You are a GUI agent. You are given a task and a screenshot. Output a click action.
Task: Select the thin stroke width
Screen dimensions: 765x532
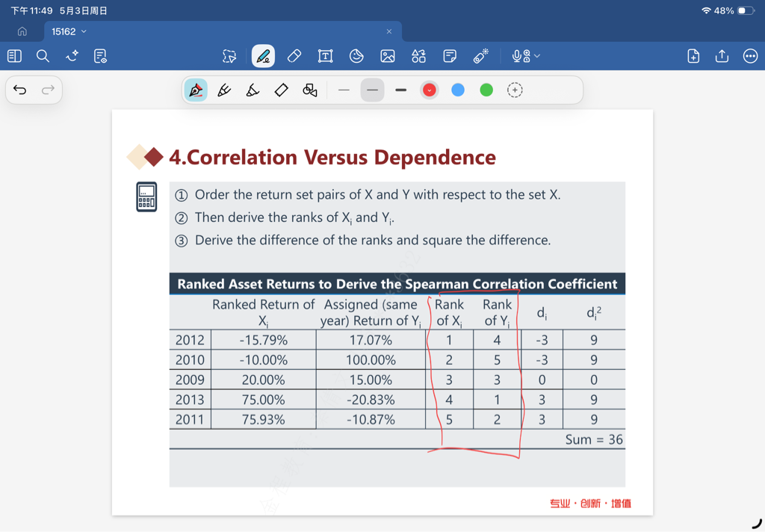click(x=344, y=90)
